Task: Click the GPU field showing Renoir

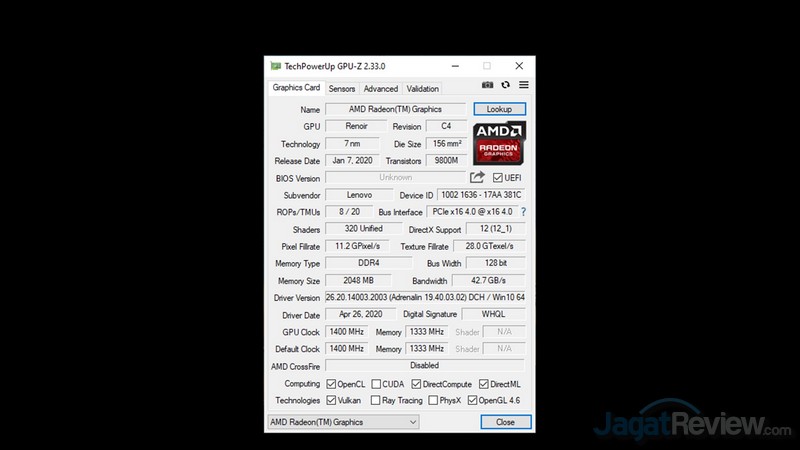Action: click(356, 126)
